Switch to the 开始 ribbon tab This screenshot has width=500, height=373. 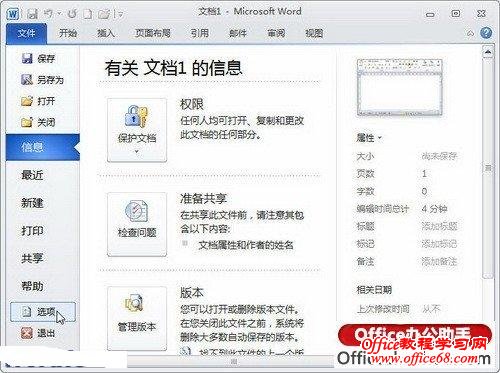point(68,33)
